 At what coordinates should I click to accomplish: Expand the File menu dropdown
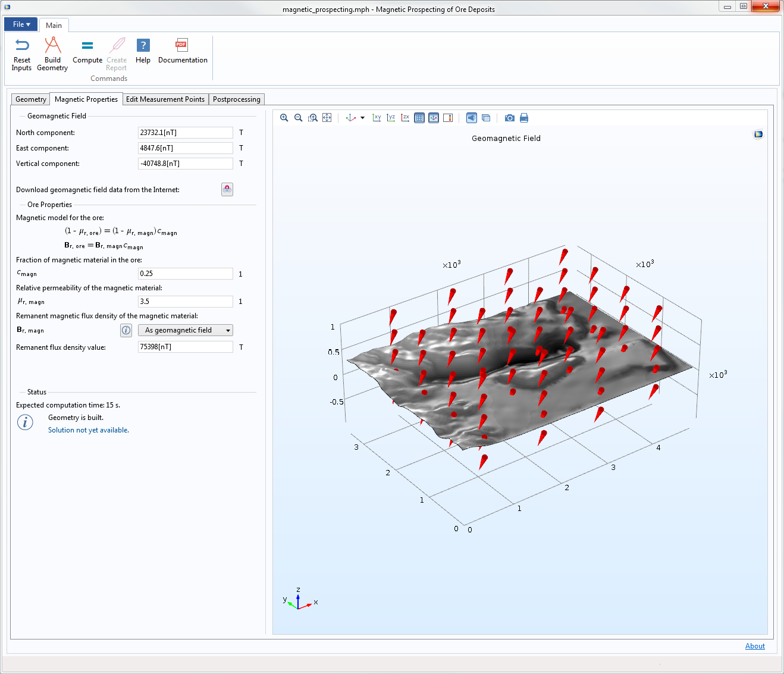(x=21, y=24)
